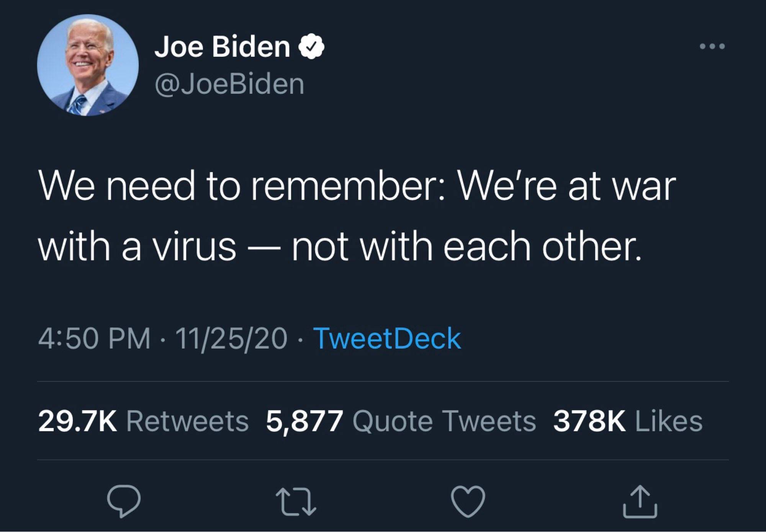View the 5,877 Quote Tweets
The width and height of the screenshot is (766, 532).
[401, 421]
